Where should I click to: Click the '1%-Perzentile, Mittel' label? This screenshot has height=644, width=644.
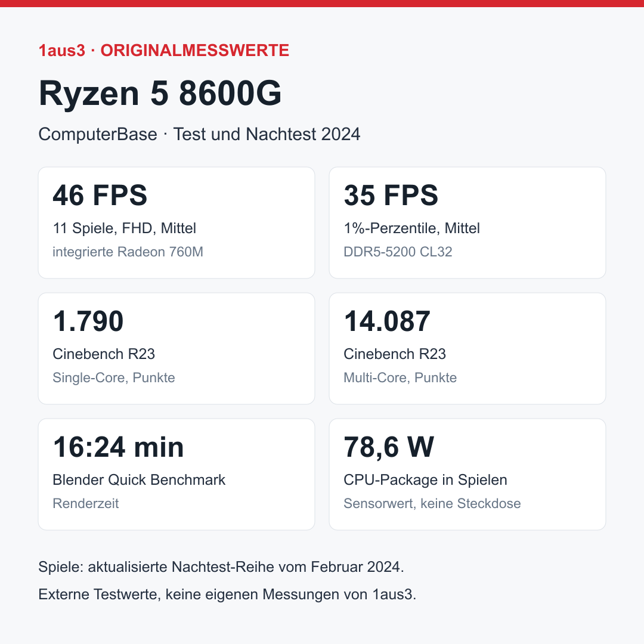click(x=411, y=228)
